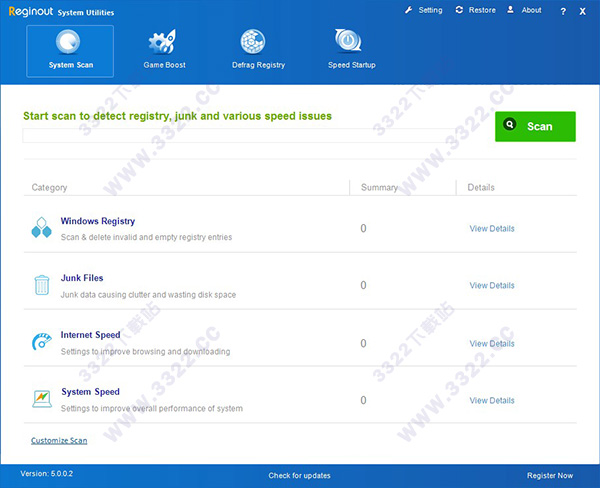Close the Reginout window
The width and height of the screenshot is (600, 488).
[x=582, y=11]
